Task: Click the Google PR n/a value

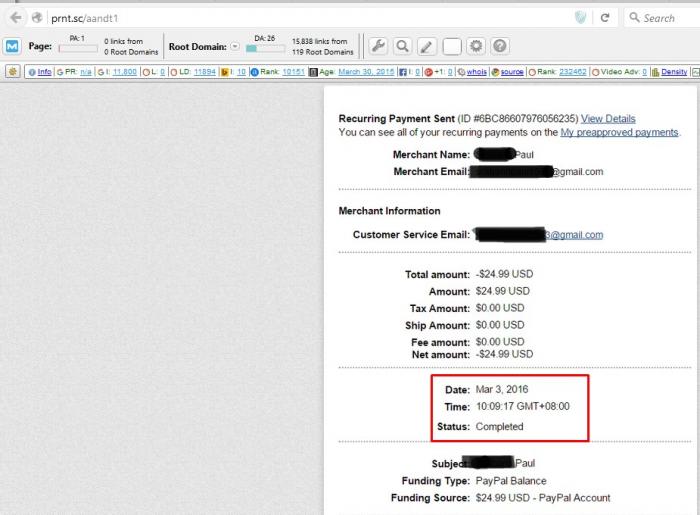Action: tap(86, 71)
